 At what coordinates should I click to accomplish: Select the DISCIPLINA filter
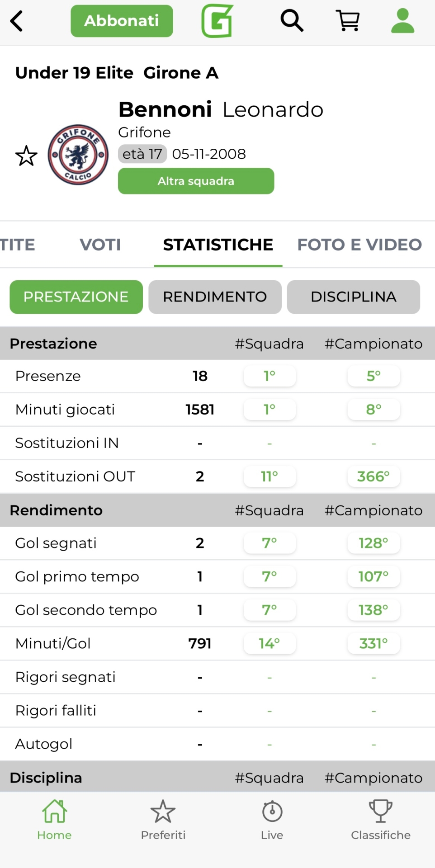(x=353, y=297)
